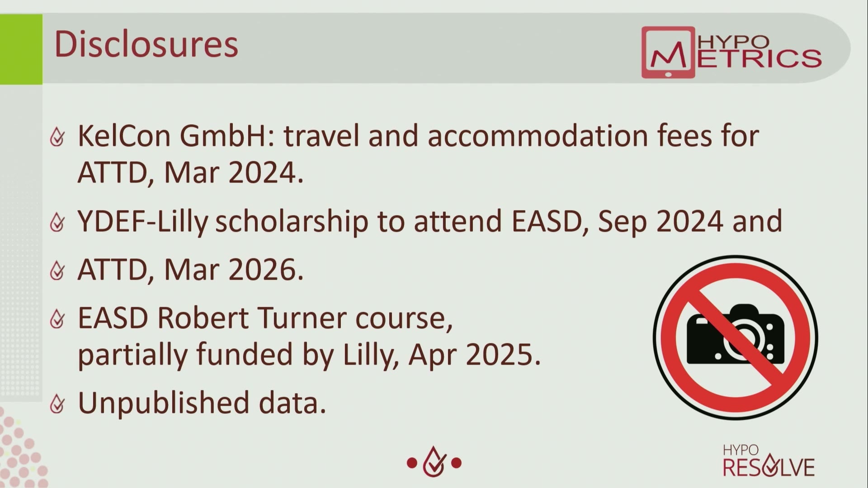The image size is (868, 488).
Task: Click the Disclosures slide title
Action: click(146, 44)
